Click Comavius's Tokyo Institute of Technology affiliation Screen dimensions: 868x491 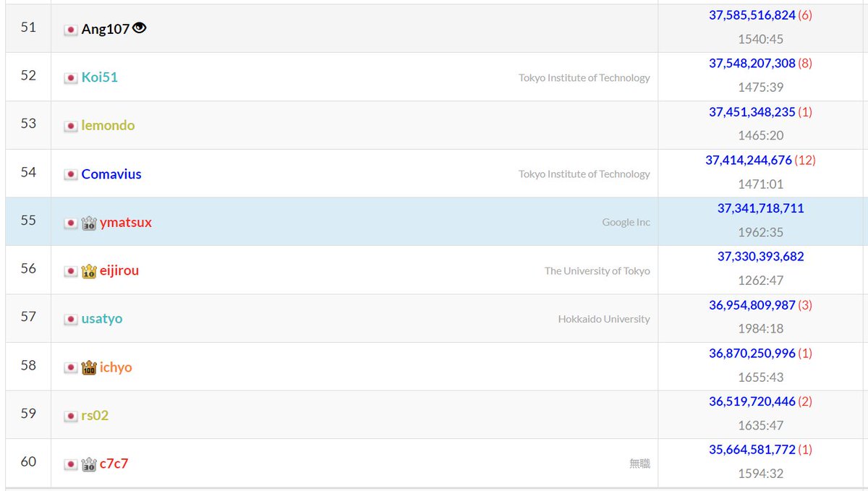[x=584, y=174]
